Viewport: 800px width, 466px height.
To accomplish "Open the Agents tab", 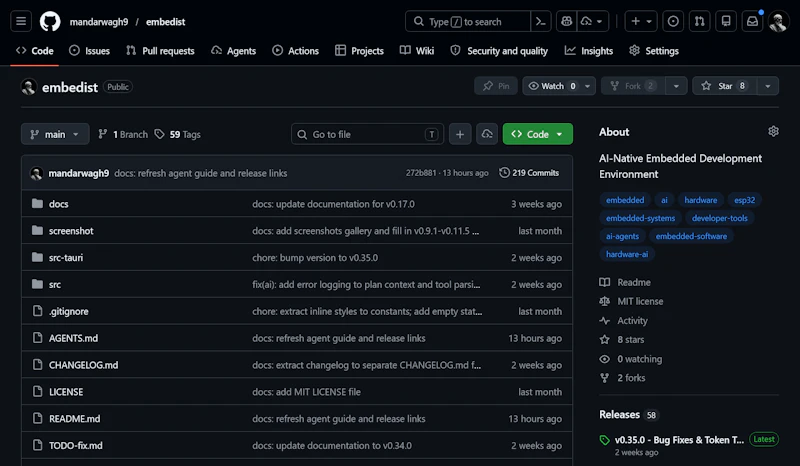I will point(234,51).
